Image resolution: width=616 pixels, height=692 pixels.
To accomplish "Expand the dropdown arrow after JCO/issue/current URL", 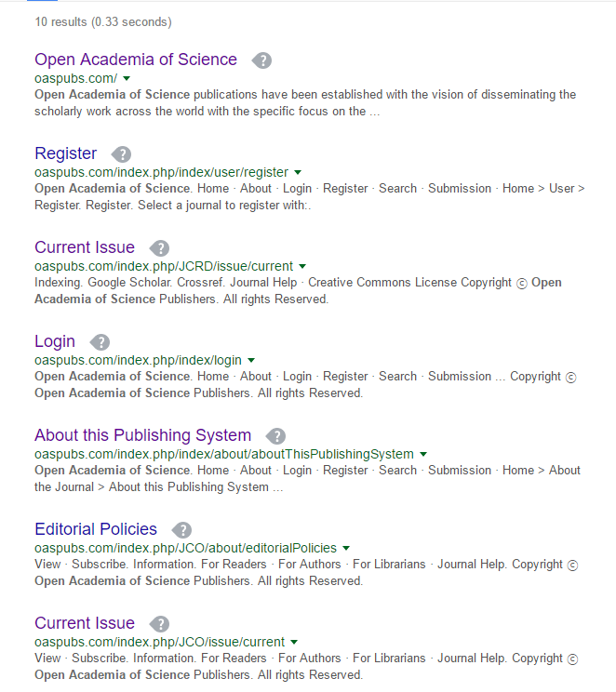I will (x=295, y=643).
